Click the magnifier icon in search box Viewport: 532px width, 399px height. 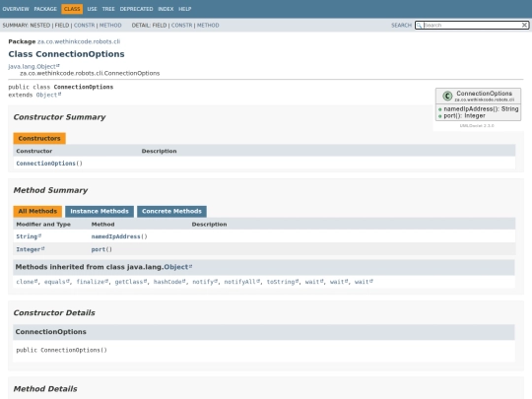[419, 25]
